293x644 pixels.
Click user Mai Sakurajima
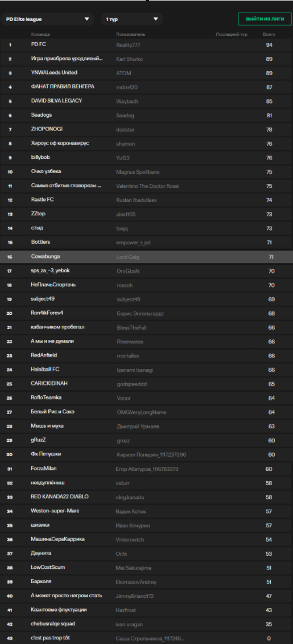[x=134, y=568]
